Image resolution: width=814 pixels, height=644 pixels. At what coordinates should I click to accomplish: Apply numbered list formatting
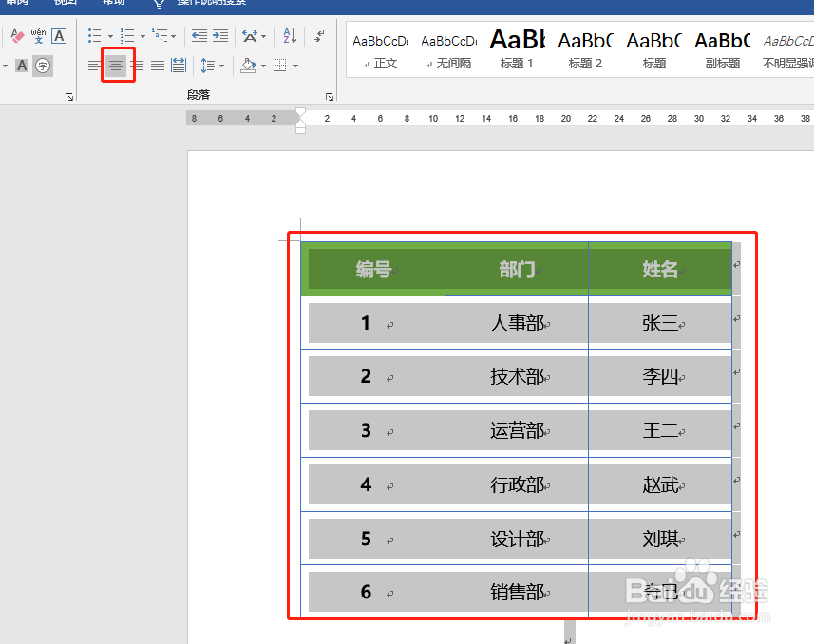pos(128,35)
